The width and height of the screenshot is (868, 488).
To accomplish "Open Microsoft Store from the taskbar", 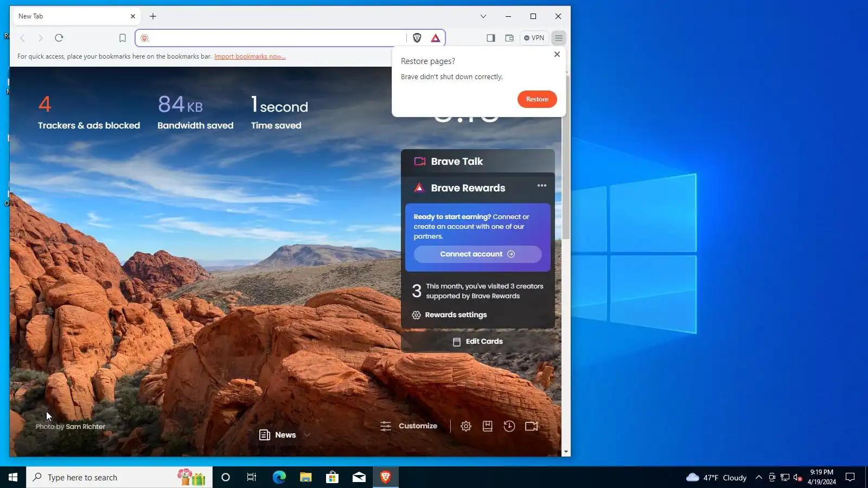I will point(332,477).
